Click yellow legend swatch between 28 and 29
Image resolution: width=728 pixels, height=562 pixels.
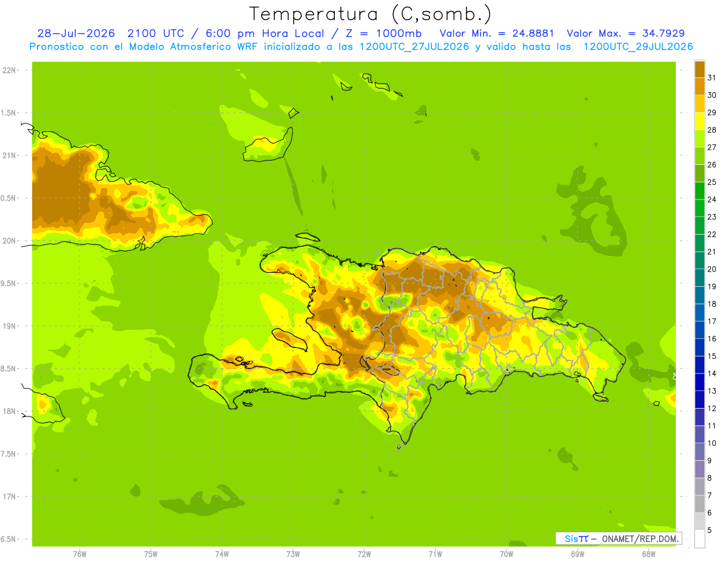click(699, 121)
